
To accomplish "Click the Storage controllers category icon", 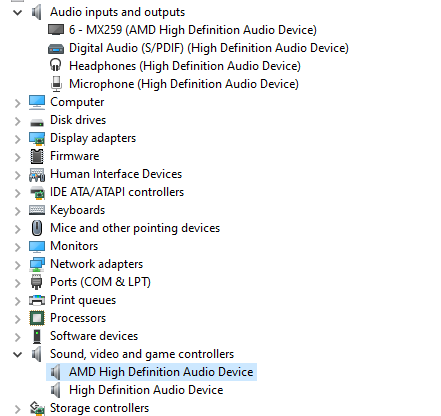I will tap(37, 408).
